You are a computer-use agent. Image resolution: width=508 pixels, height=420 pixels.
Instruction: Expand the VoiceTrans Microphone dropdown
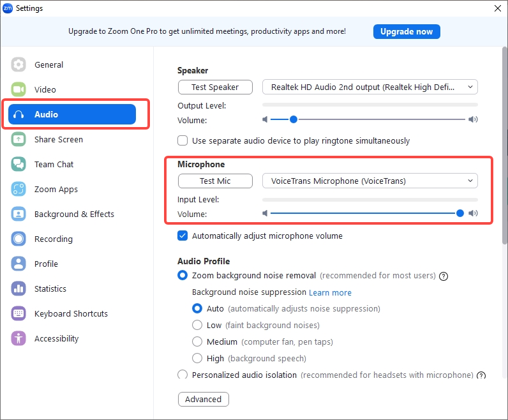(x=370, y=181)
